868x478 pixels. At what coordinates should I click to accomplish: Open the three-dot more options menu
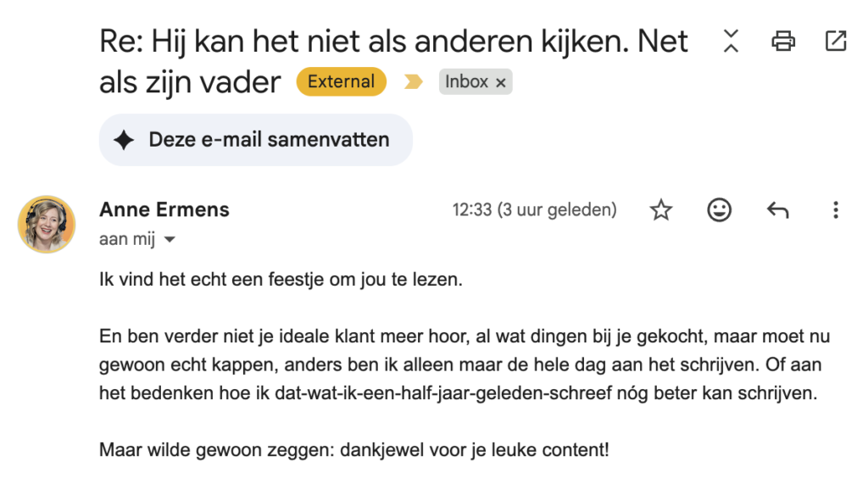835,210
